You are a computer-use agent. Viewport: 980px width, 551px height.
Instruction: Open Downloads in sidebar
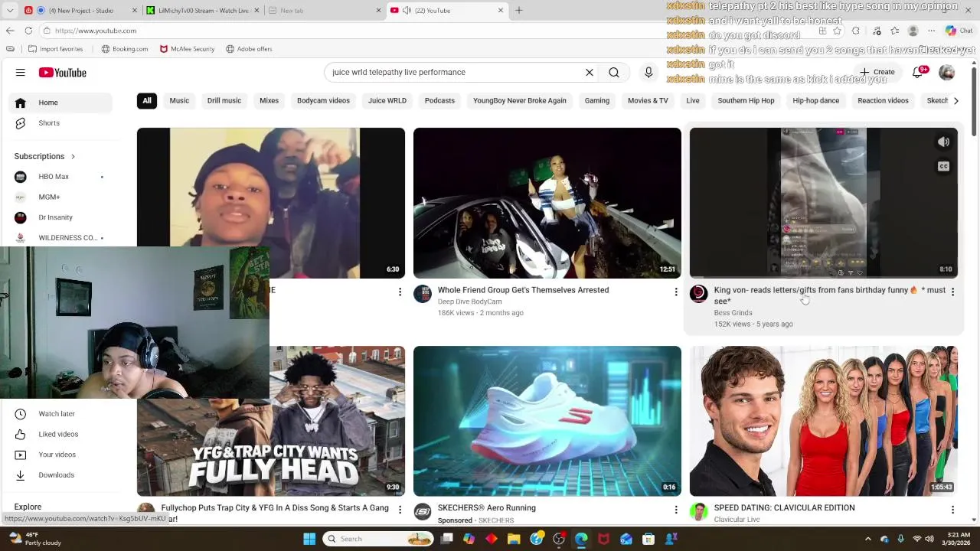tap(61, 475)
